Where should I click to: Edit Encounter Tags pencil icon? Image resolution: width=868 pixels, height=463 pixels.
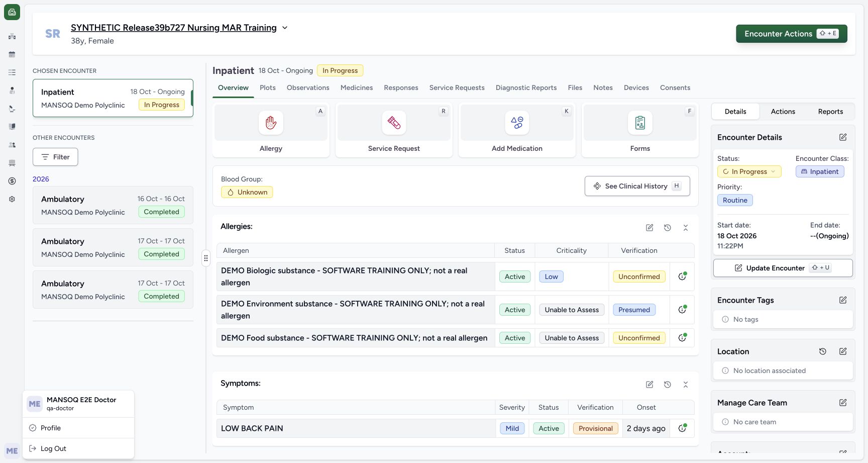(x=843, y=300)
